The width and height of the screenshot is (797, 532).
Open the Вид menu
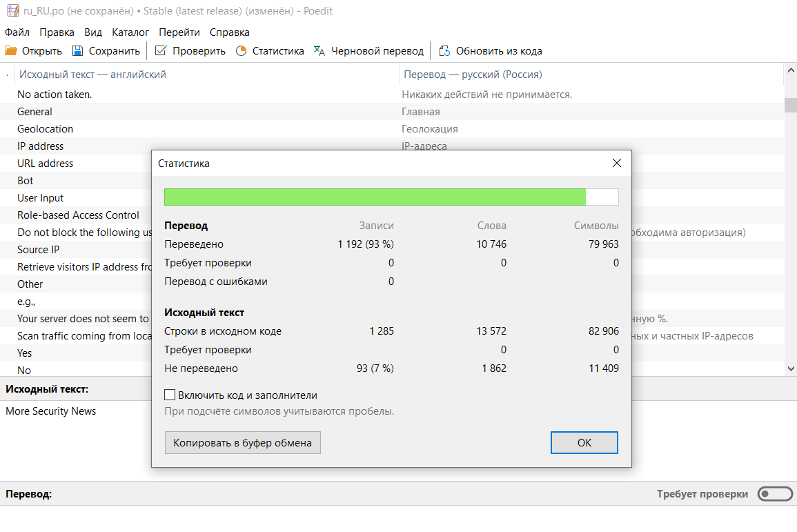tap(93, 32)
